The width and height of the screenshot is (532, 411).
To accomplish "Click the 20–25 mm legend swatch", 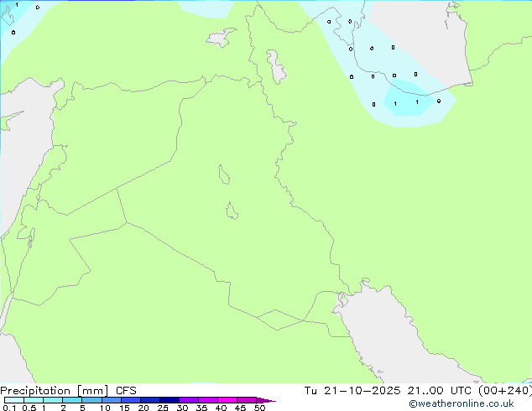I will (x=149, y=400).
